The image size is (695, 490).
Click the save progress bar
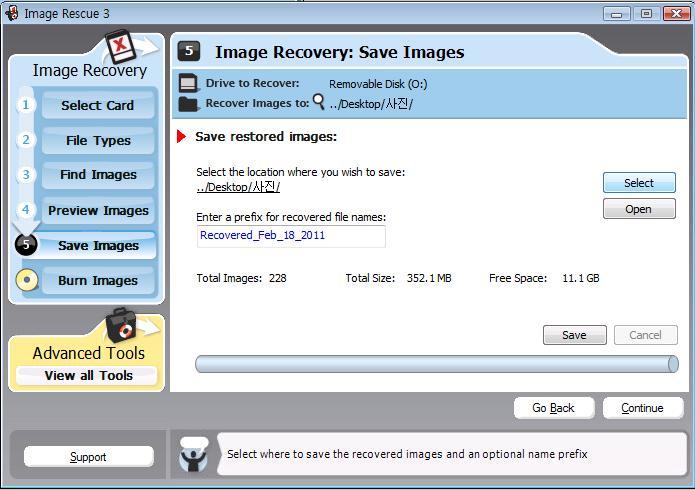[x=437, y=364]
